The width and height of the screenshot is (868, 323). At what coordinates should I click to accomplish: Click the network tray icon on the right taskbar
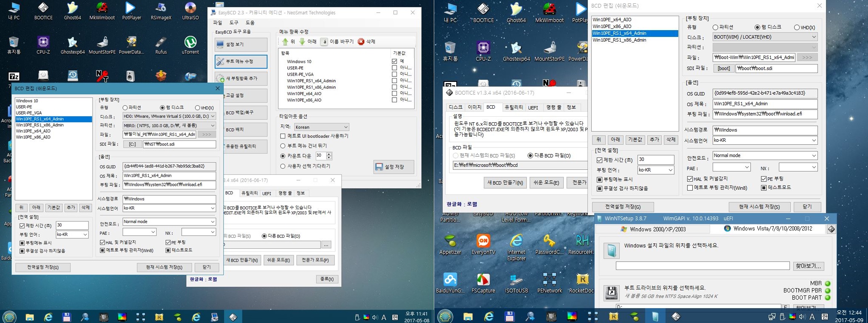772,317
